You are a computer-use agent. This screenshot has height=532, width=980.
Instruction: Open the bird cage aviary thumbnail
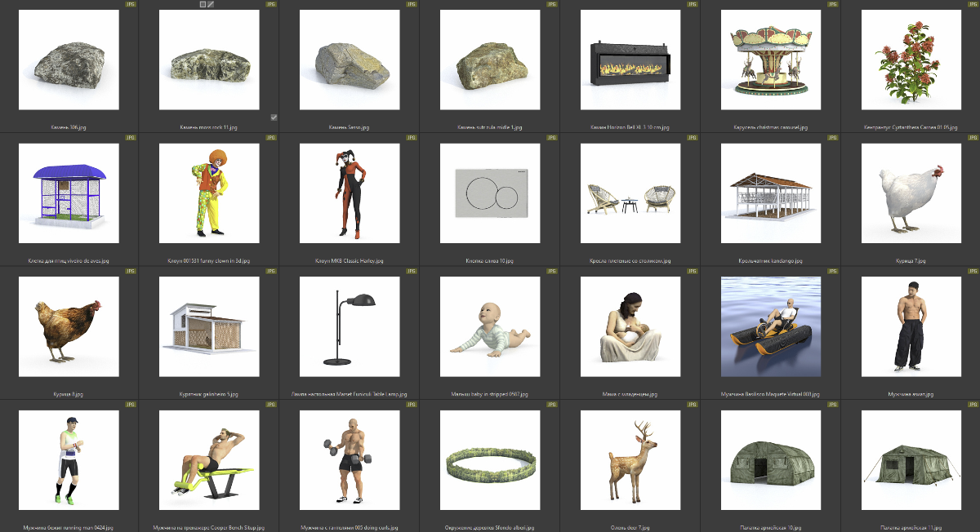pos(69,193)
